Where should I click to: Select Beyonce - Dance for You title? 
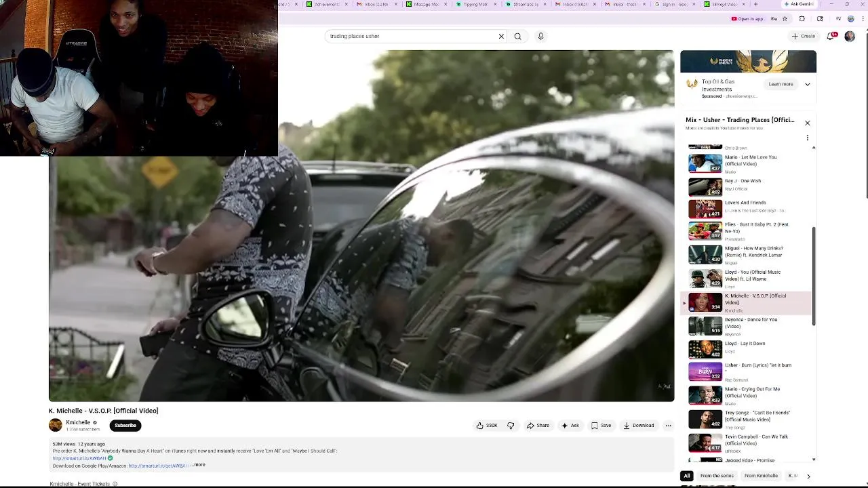(x=751, y=323)
